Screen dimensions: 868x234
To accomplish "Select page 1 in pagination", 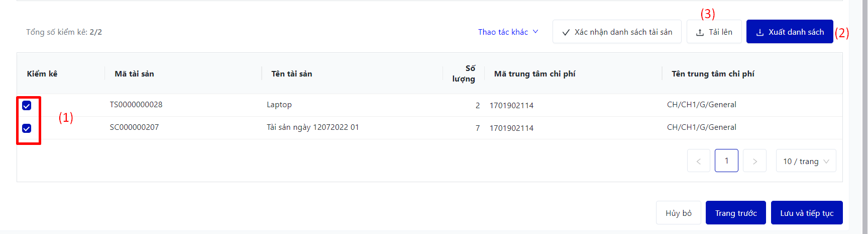I will 726,161.
